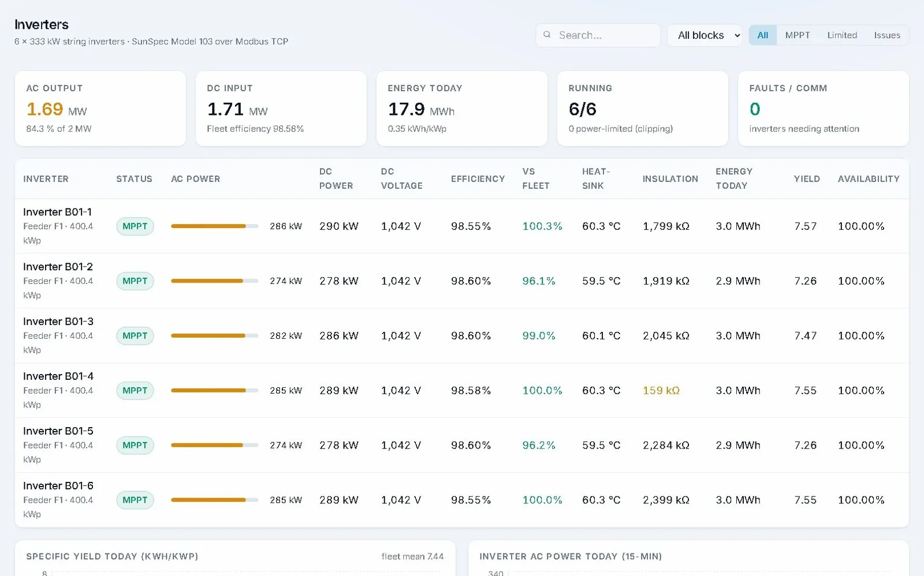Sort by the Availability column header
The height and width of the screenshot is (576, 924).
tap(869, 179)
